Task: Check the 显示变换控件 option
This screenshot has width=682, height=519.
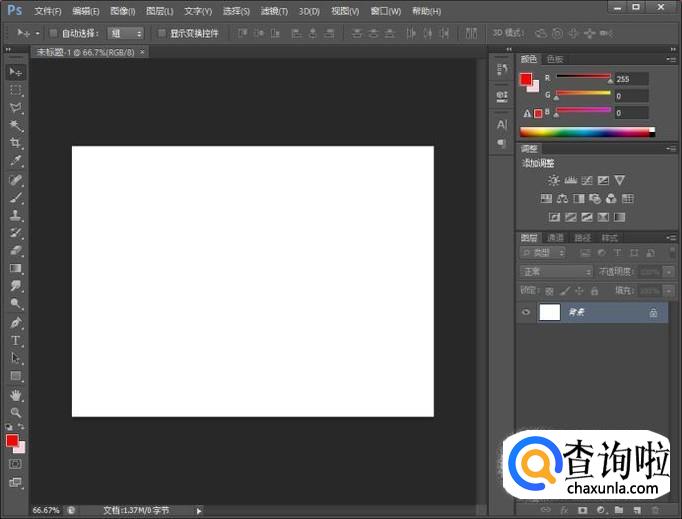Action: click(162, 33)
